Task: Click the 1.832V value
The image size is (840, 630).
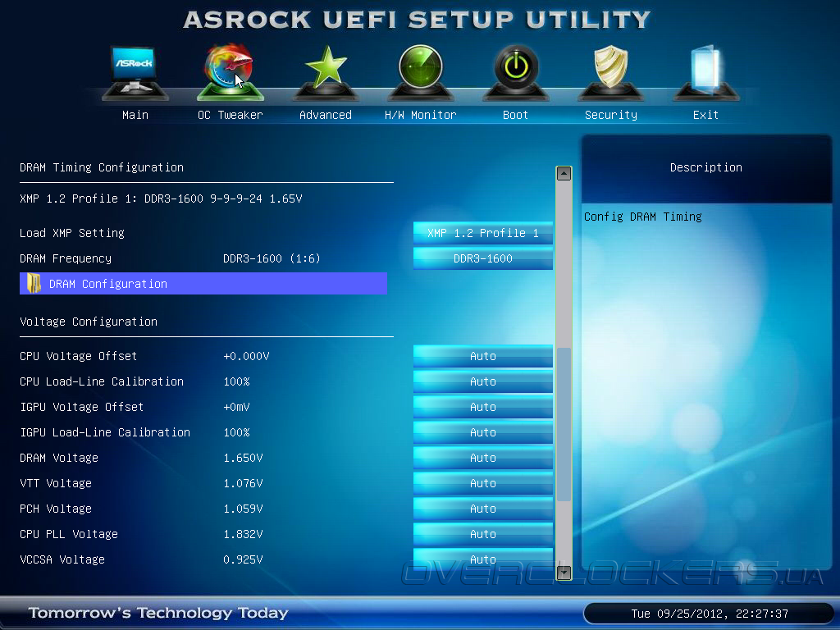Action: 243,534
